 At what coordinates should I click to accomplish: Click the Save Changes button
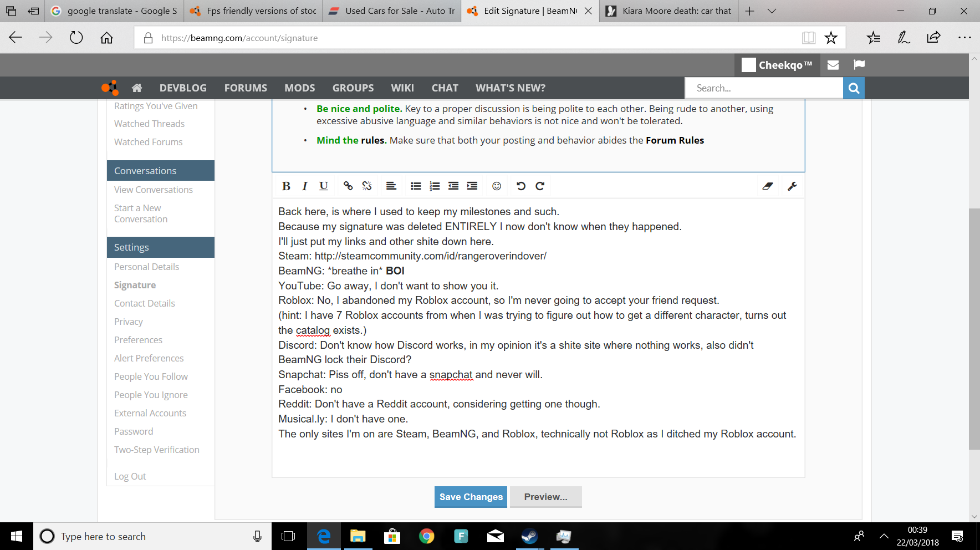(x=471, y=497)
